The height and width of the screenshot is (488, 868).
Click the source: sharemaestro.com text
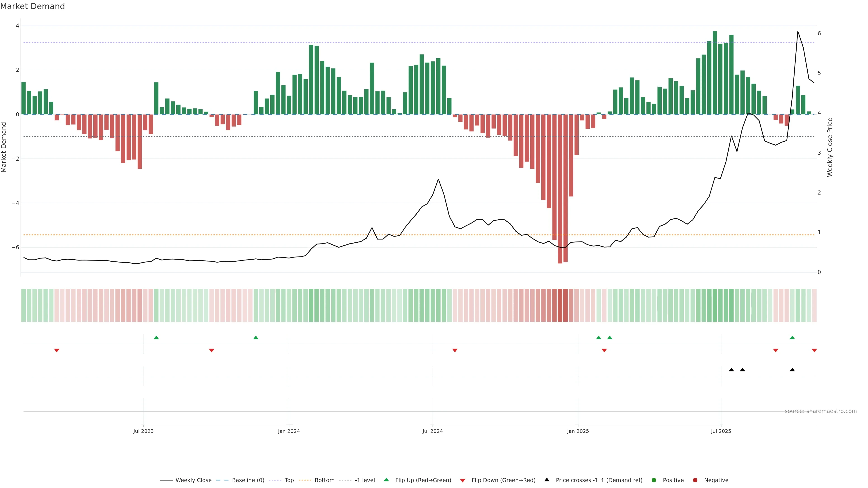(x=821, y=411)
